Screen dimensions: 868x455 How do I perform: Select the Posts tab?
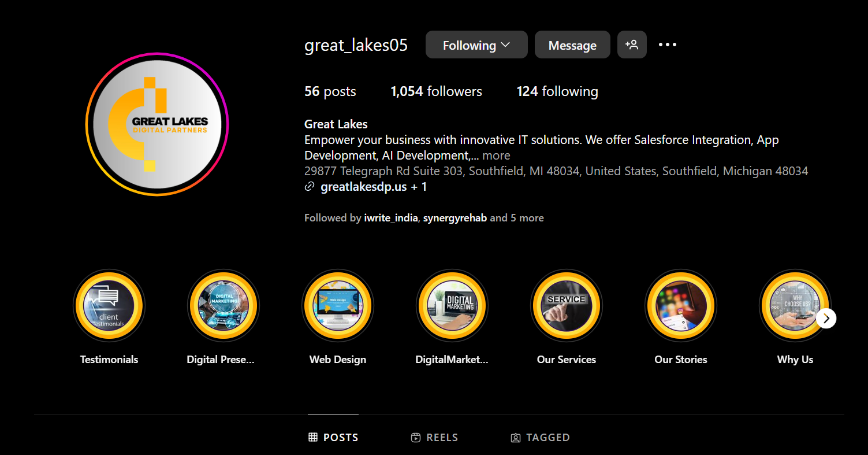pos(333,438)
